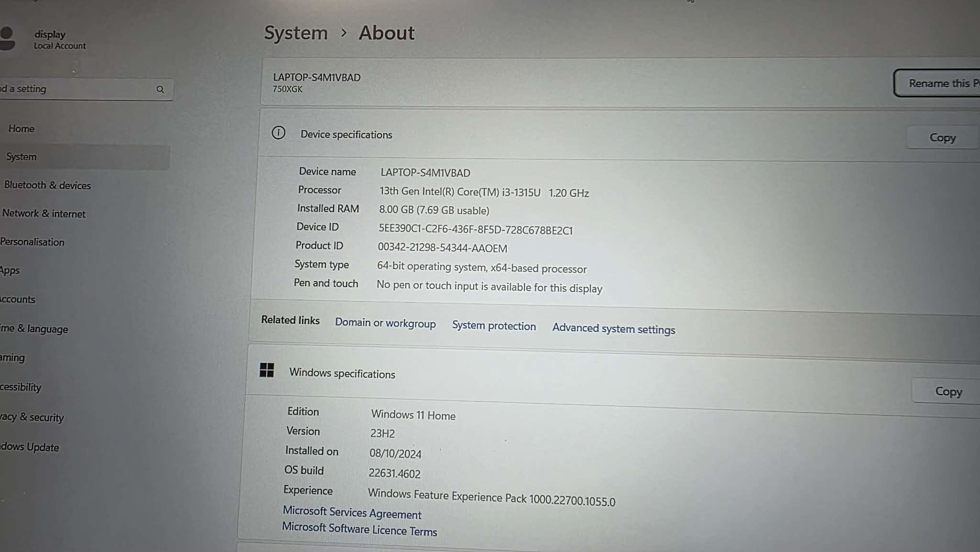
Task: Open Personalisation settings
Action: coord(32,242)
